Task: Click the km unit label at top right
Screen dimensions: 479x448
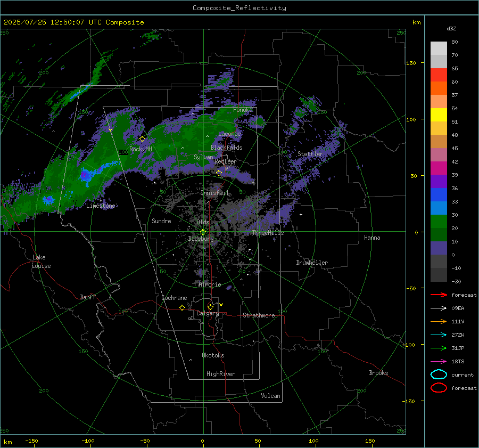Action: tap(416, 22)
